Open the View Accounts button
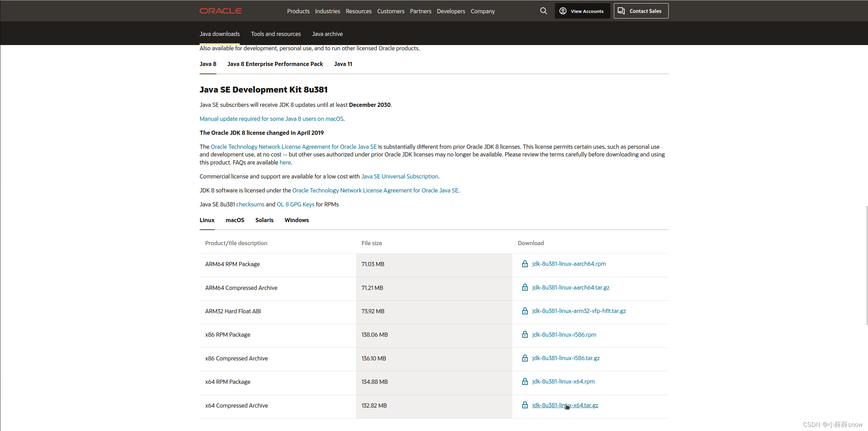The image size is (868, 431). pyautogui.click(x=582, y=11)
